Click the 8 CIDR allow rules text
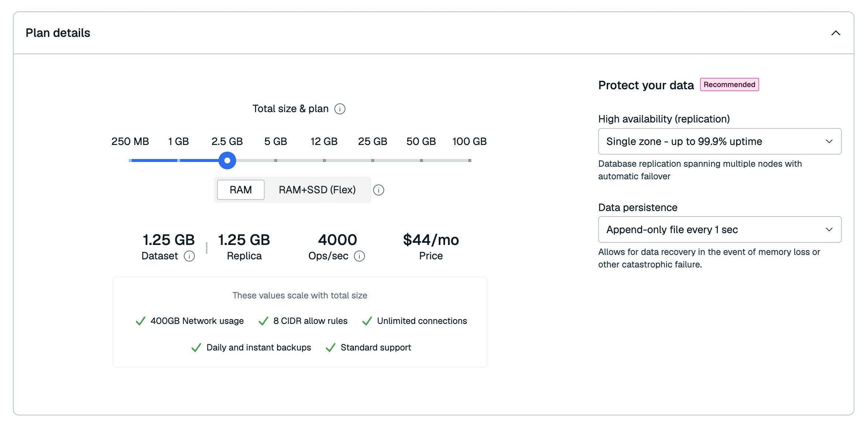The image size is (868, 425). click(310, 321)
